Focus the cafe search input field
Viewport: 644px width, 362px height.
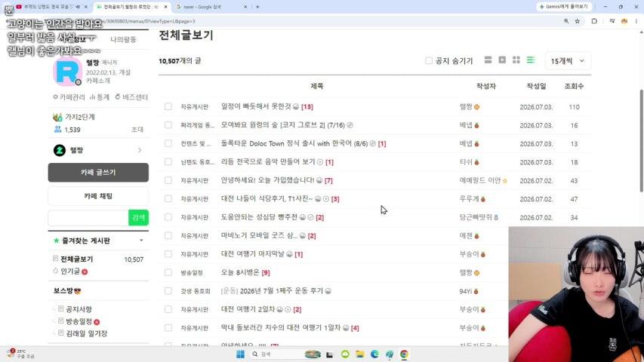pyautogui.click(x=88, y=217)
